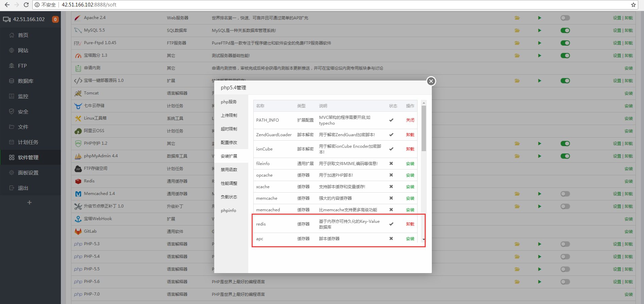The width and height of the screenshot is (644, 304).
Task: Open the php服务 tab in dialog
Action: (231, 102)
